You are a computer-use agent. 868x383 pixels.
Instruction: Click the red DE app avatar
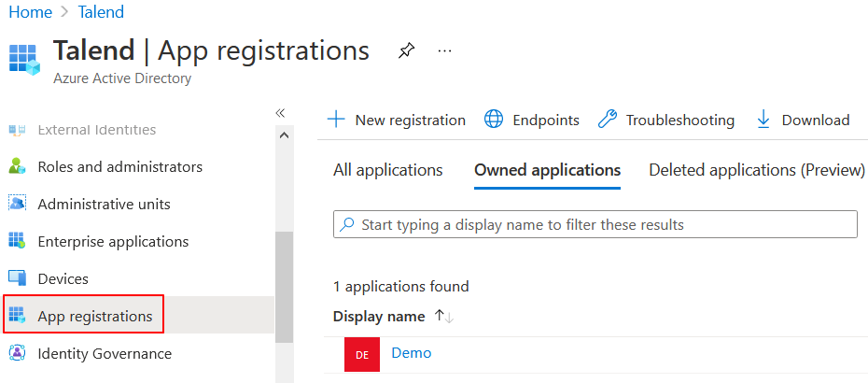(362, 354)
